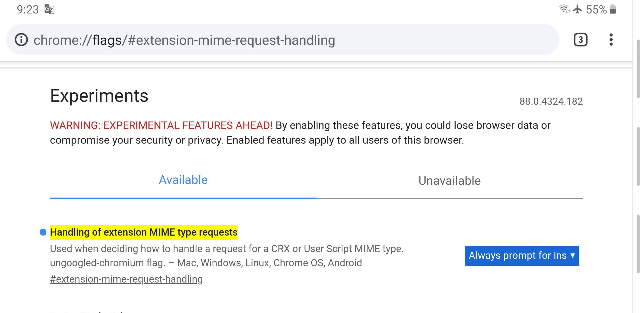Open the tab switcher showing 3 tabs
644x313 pixels.
(580, 40)
